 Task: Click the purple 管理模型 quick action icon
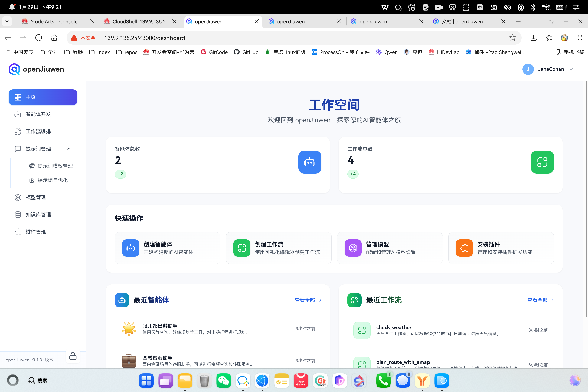click(x=353, y=248)
